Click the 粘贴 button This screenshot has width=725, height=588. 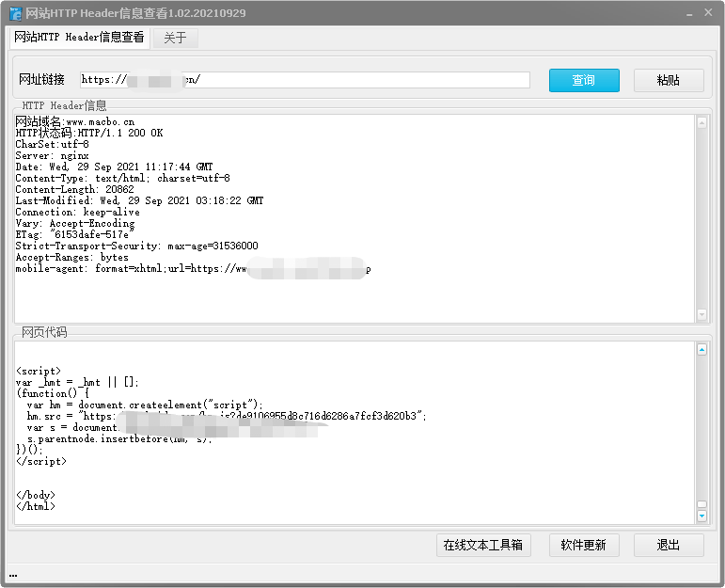(669, 81)
